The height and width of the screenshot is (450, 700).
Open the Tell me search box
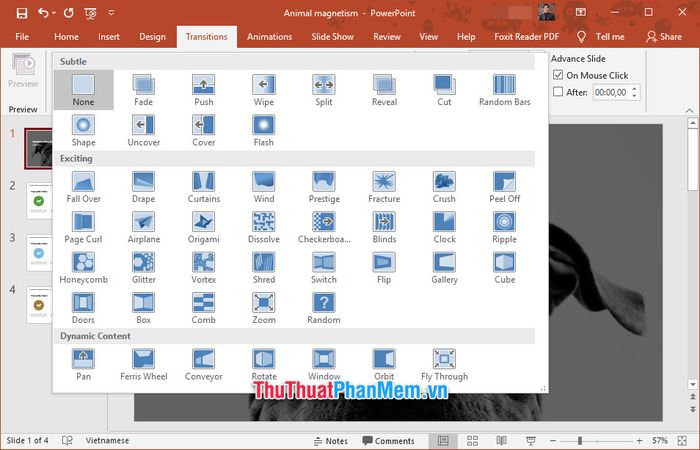(601, 37)
